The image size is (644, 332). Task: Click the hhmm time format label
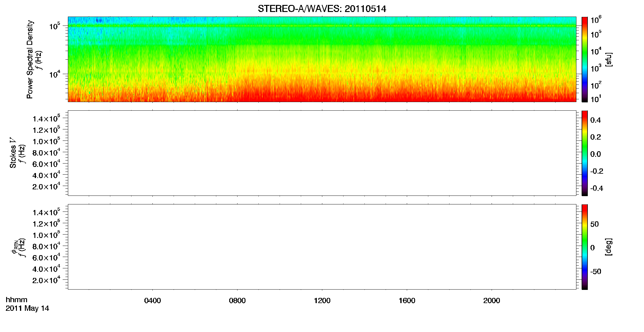[x=17, y=300]
